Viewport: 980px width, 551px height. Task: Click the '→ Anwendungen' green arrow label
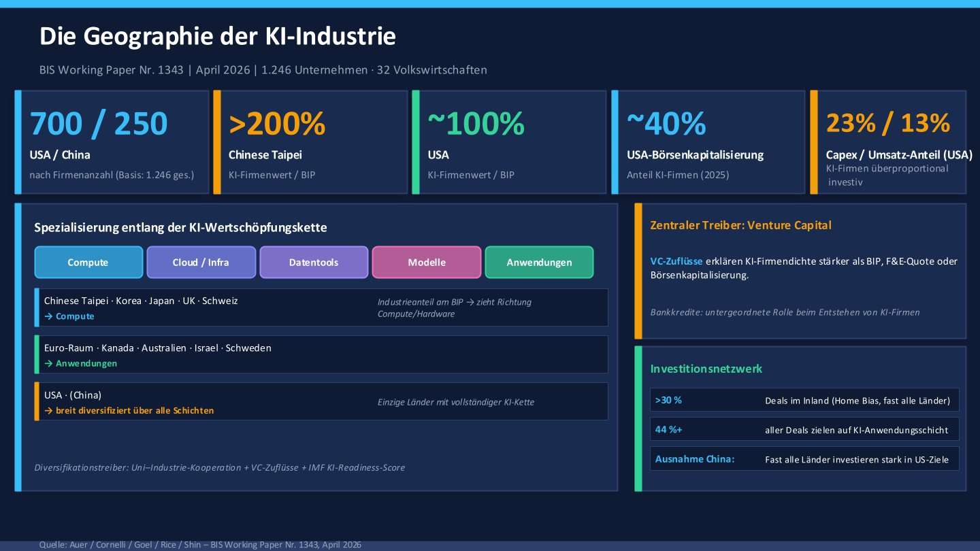(80, 363)
